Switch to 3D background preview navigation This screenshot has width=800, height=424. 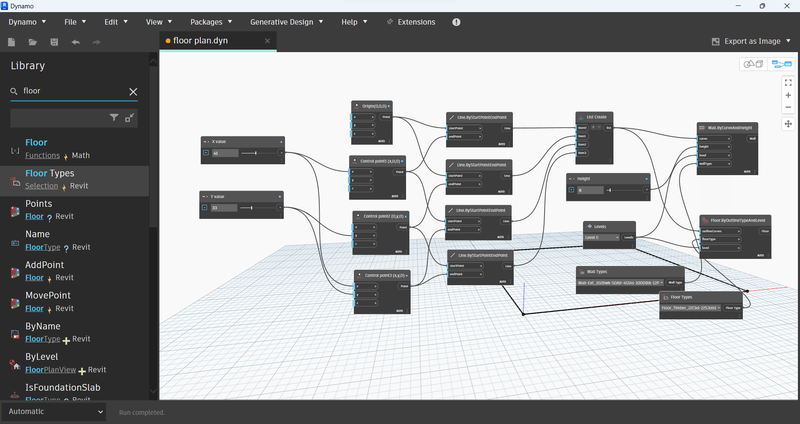coord(753,64)
